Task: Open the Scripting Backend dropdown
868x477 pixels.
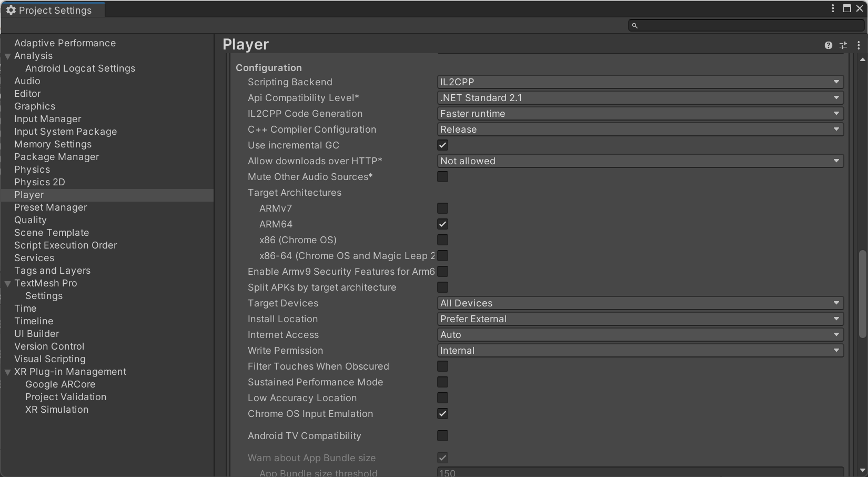Action: 640,82
